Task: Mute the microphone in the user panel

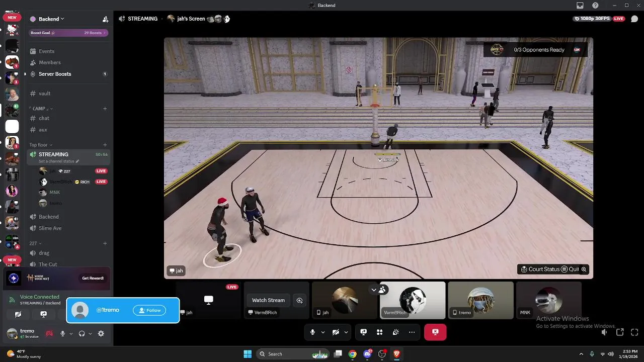Action: click(62, 333)
